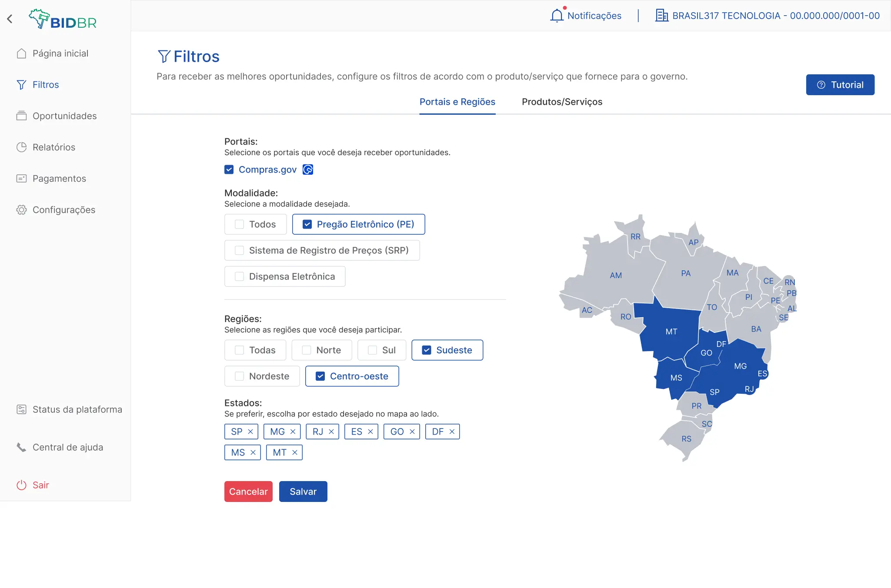
Task: Switch to Produtos/Serviços tab
Action: (562, 102)
